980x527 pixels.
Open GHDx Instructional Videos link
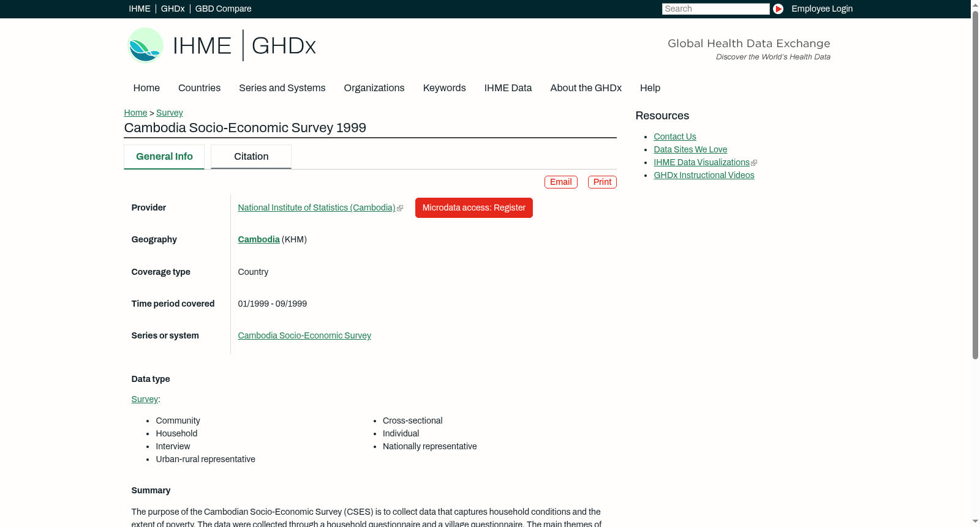point(704,175)
